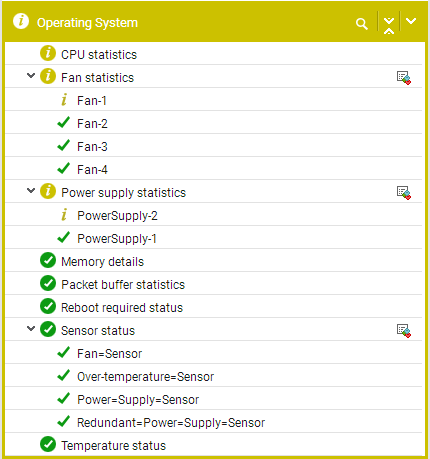430x459 pixels.
Task: Click the Temperature status green check icon
Action: click(48, 444)
